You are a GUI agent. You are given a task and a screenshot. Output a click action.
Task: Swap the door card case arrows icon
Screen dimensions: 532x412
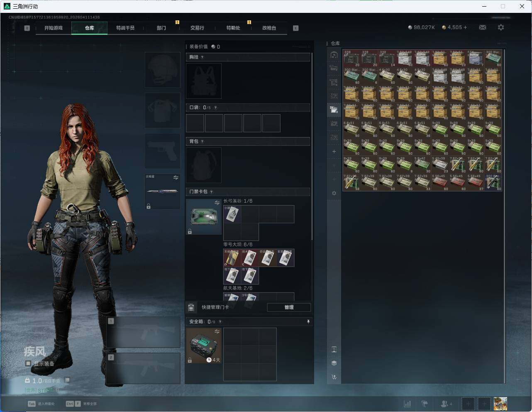pyautogui.click(x=217, y=203)
